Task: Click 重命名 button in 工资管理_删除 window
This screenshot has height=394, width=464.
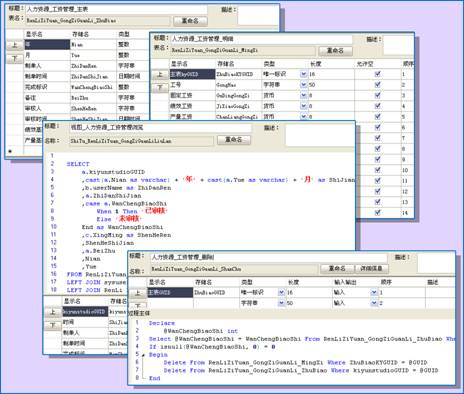Action: click(x=337, y=269)
